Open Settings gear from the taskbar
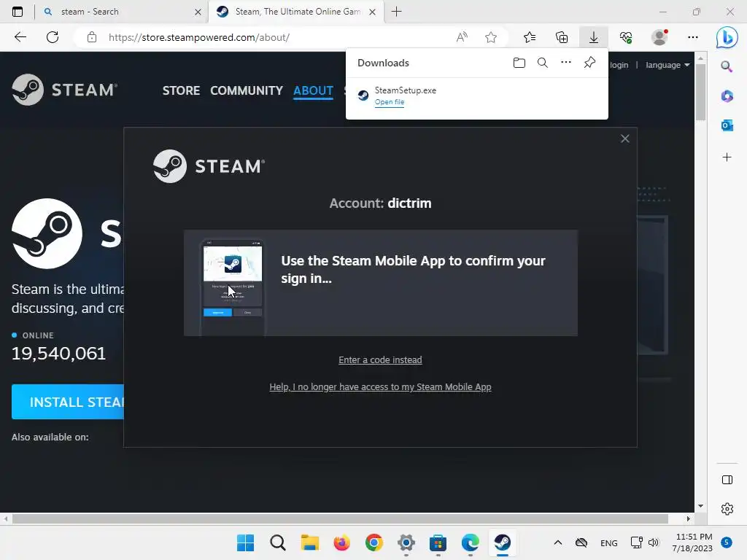The image size is (747, 560). tap(406, 542)
